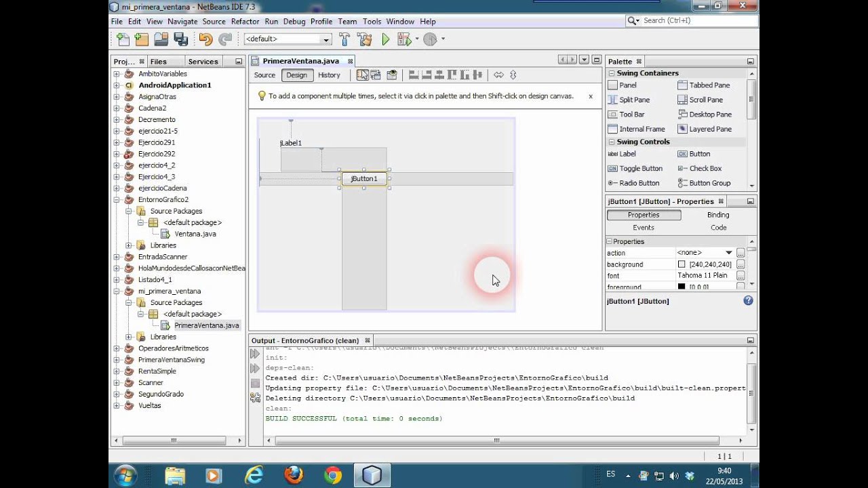Screen dimensions: 868x488
Task: Click the Tabbed Pane palette item
Action: click(704, 85)
